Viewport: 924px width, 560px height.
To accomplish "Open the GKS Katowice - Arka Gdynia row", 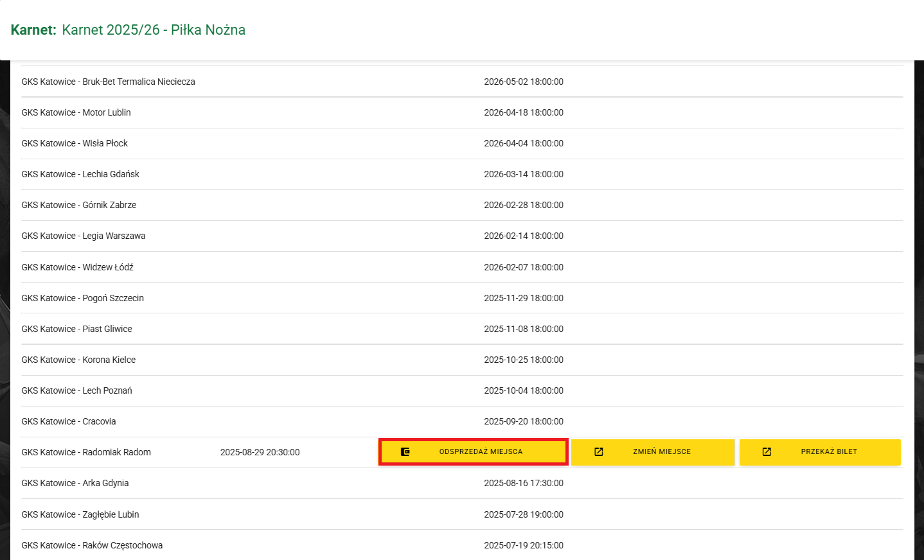I will tap(75, 483).
